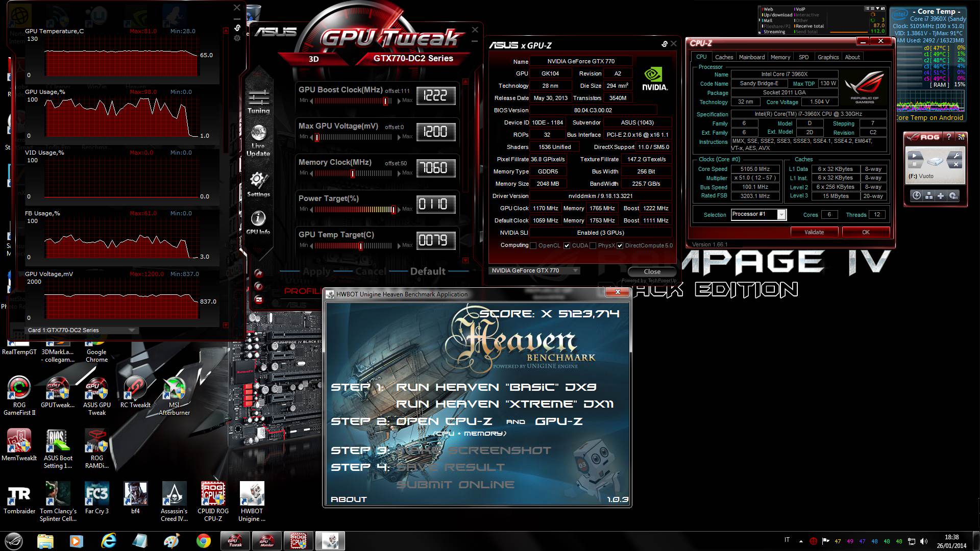The width and height of the screenshot is (980, 551).
Task: Click the Close button in GPU-Z
Action: click(x=652, y=272)
